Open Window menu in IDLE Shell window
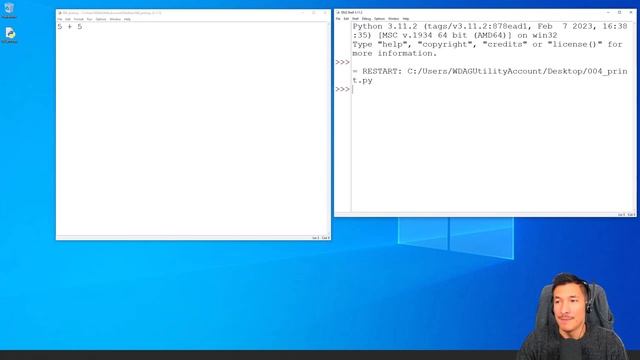The width and height of the screenshot is (640, 360). pyautogui.click(x=393, y=19)
